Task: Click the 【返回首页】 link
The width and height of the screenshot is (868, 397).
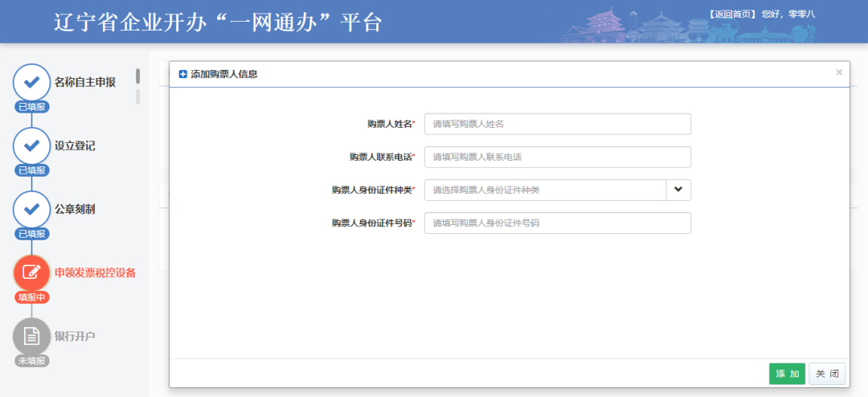Action: [732, 14]
